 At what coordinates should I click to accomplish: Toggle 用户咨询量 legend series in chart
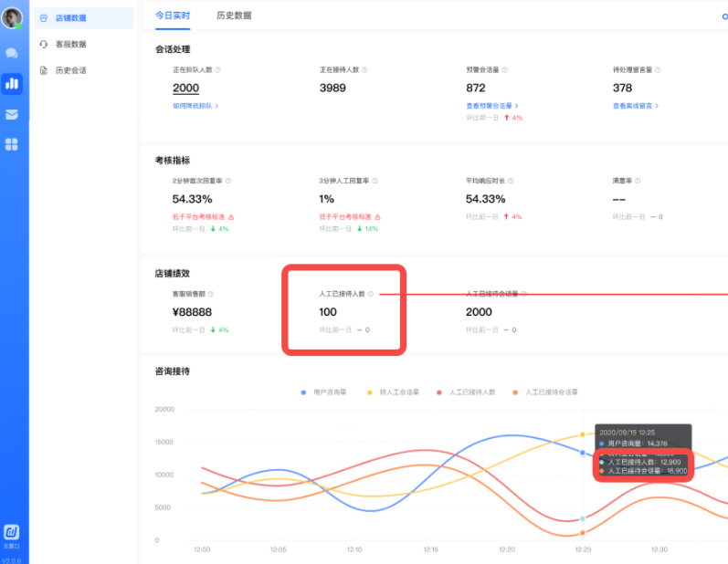pos(324,392)
